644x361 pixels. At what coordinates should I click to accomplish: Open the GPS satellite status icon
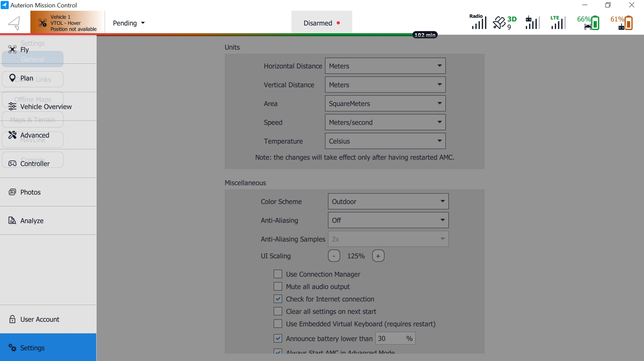tap(504, 22)
